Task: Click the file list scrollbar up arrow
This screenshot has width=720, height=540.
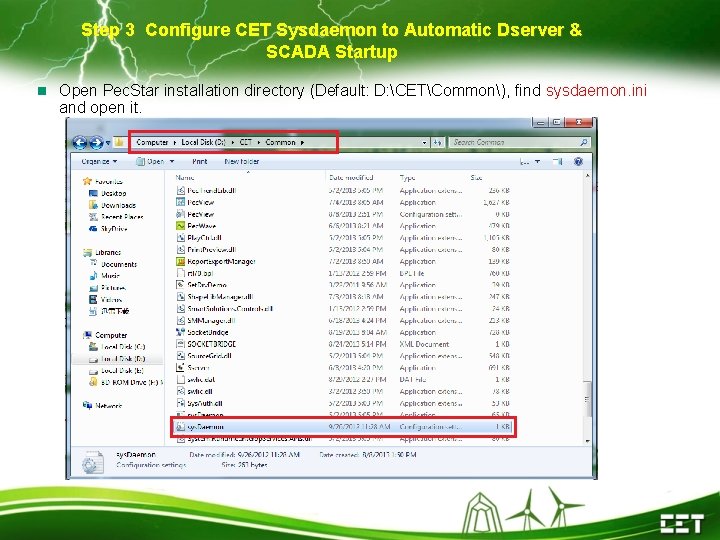Action: (x=587, y=176)
